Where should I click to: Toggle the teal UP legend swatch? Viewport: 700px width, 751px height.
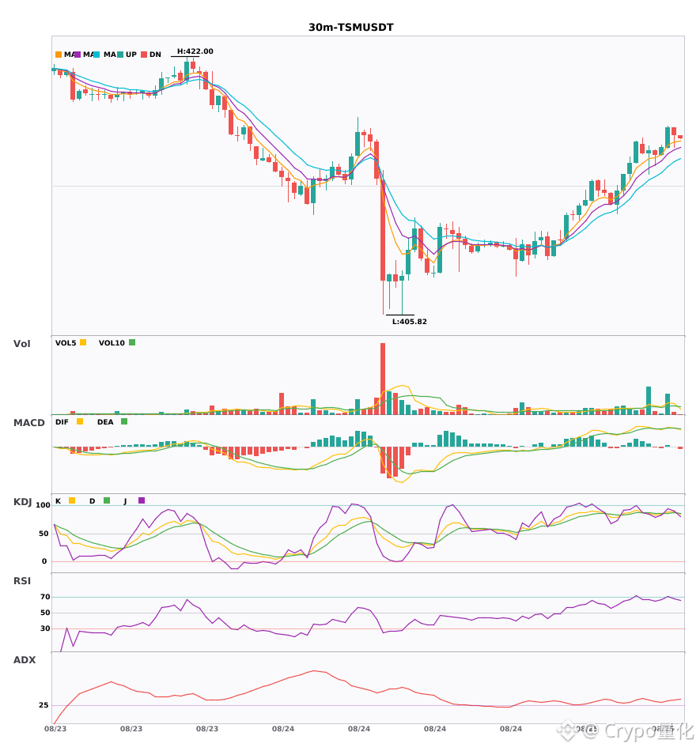(x=120, y=55)
